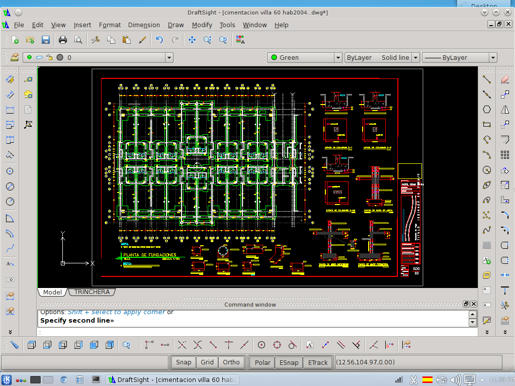Image resolution: width=515 pixels, height=386 pixels.
Task: Toggle Snap mode in status bar
Action: click(x=184, y=362)
